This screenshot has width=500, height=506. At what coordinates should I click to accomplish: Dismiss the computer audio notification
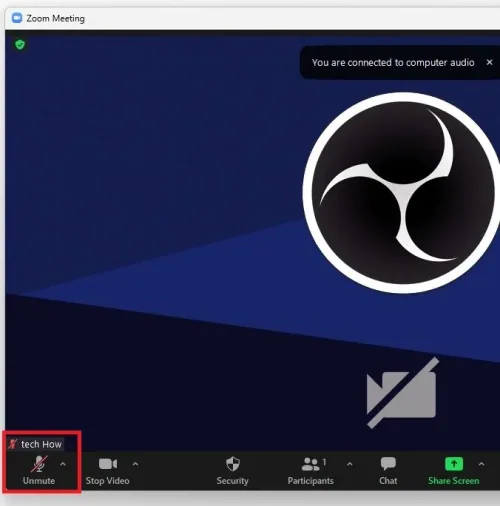pos(489,62)
